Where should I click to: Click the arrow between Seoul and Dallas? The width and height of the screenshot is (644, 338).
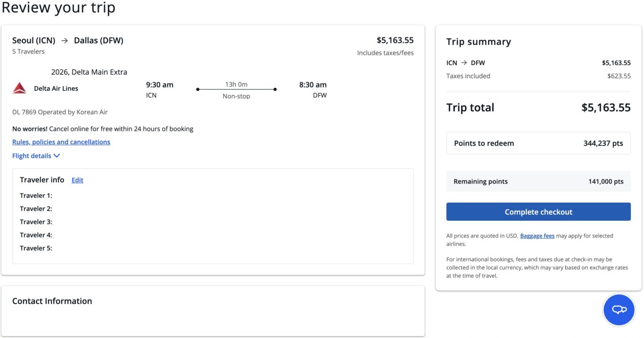[x=65, y=41]
